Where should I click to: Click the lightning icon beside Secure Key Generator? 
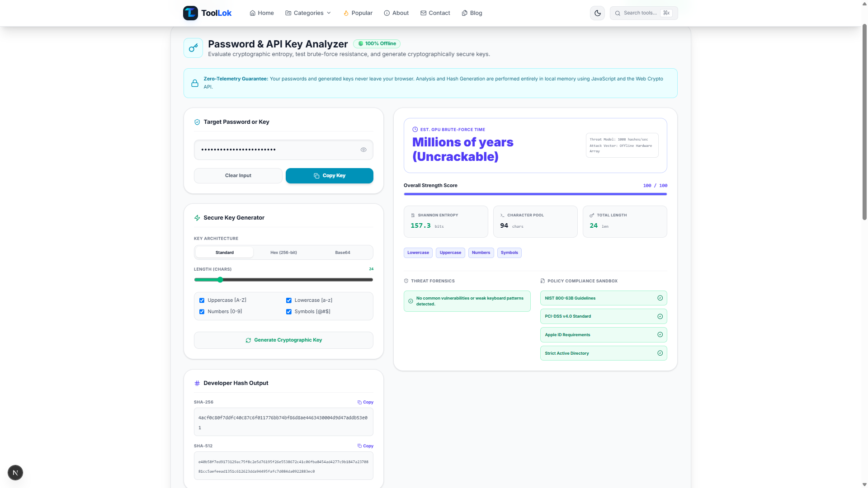click(x=197, y=218)
